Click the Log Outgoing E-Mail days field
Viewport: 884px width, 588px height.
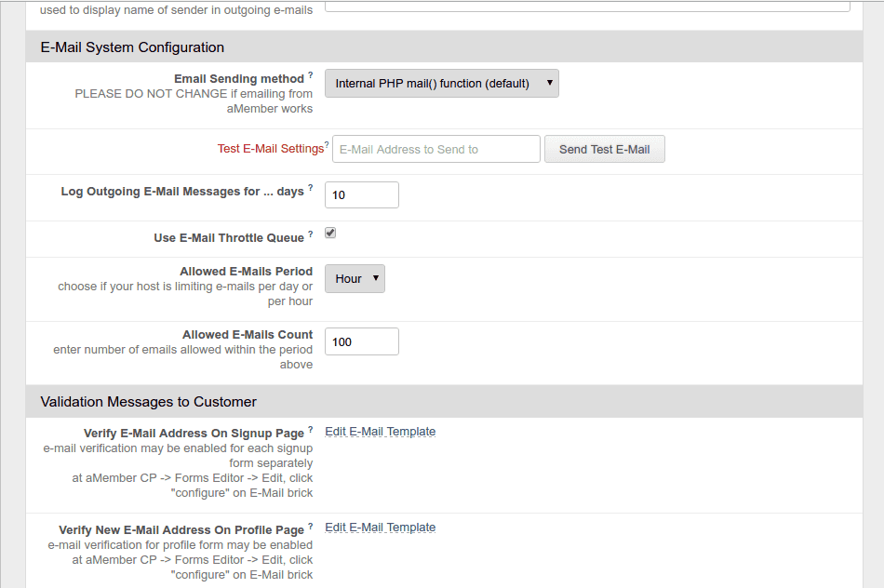[362, 195]
